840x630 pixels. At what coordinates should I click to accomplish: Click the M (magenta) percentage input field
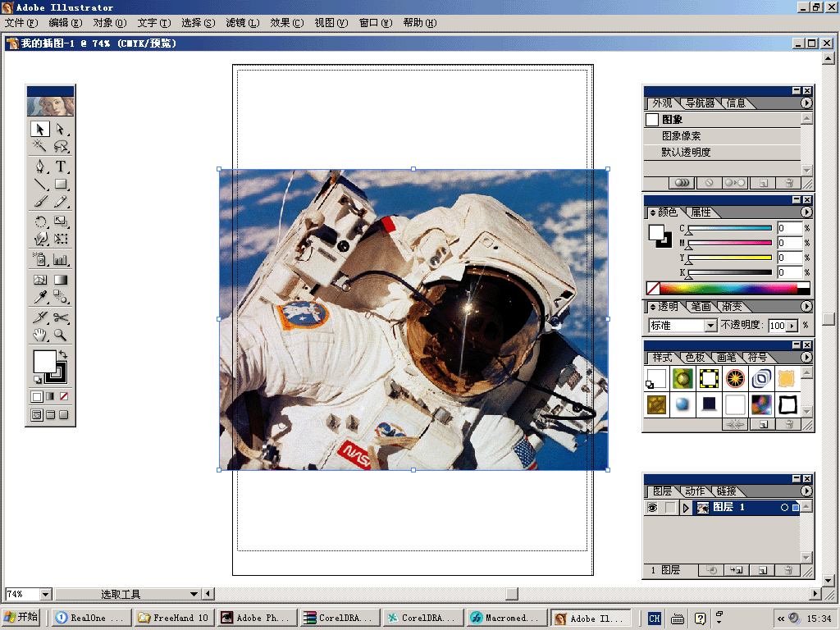[790, 243]
